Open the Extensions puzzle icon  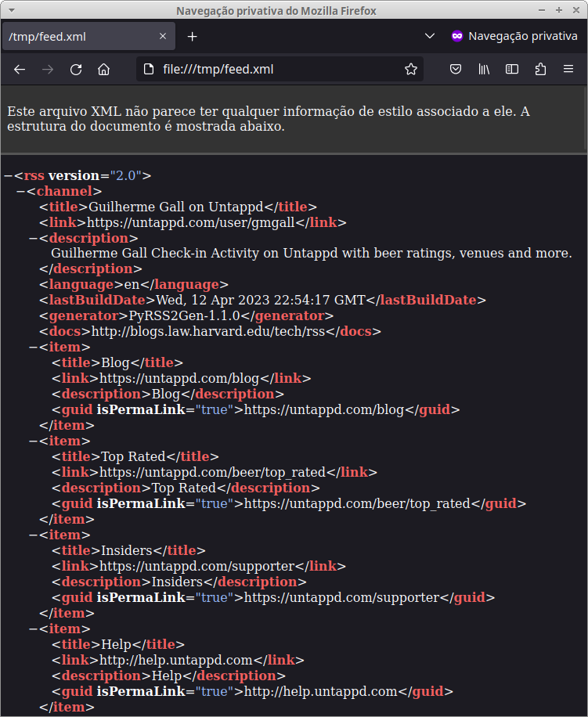[540, 69]
